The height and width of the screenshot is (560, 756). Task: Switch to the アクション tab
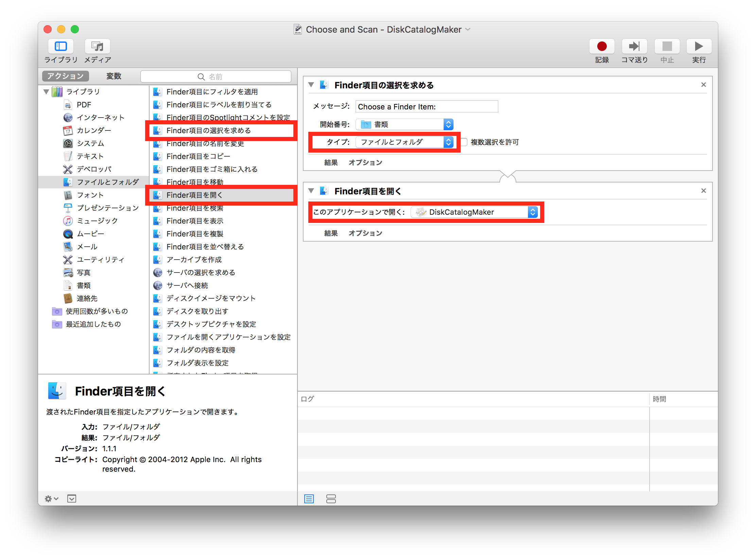(x=65, y=76)
